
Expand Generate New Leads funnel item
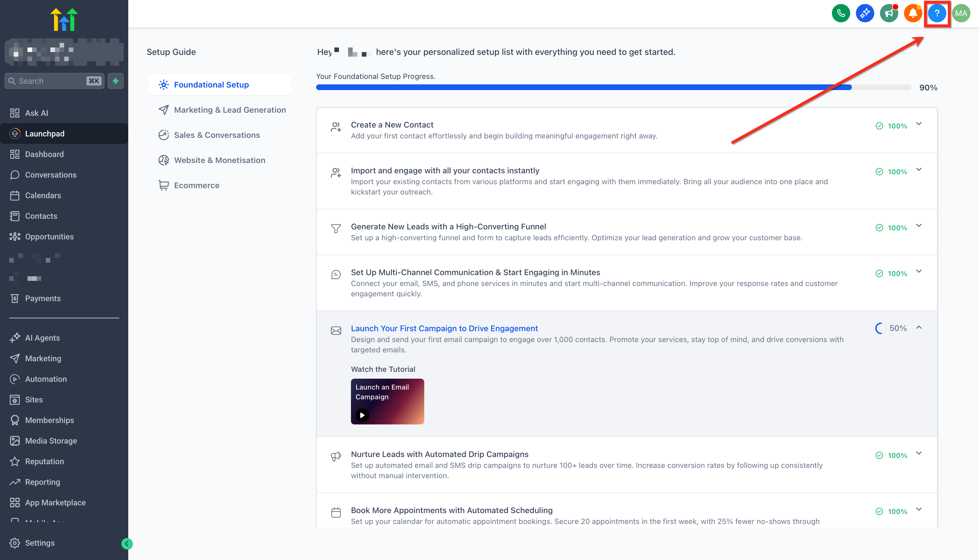click(919, 226)
